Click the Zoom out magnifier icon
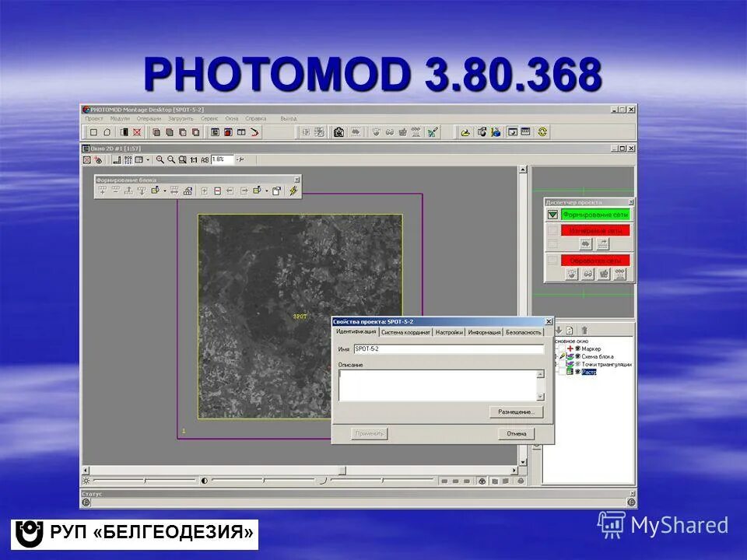The image size is (747, 560). click(170, 160)
